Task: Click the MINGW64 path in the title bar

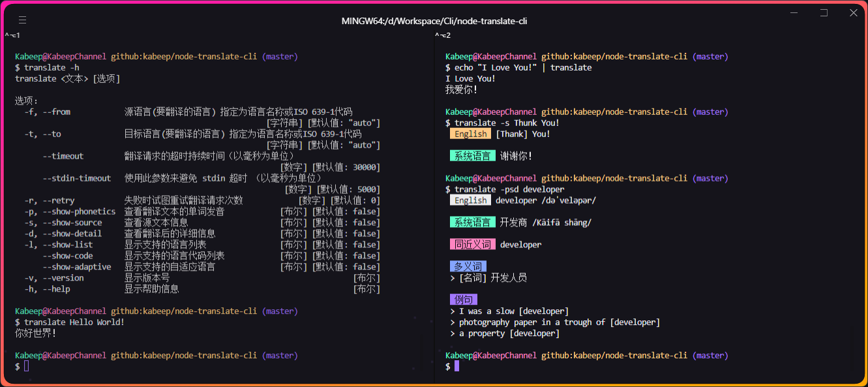Action: 434,20
